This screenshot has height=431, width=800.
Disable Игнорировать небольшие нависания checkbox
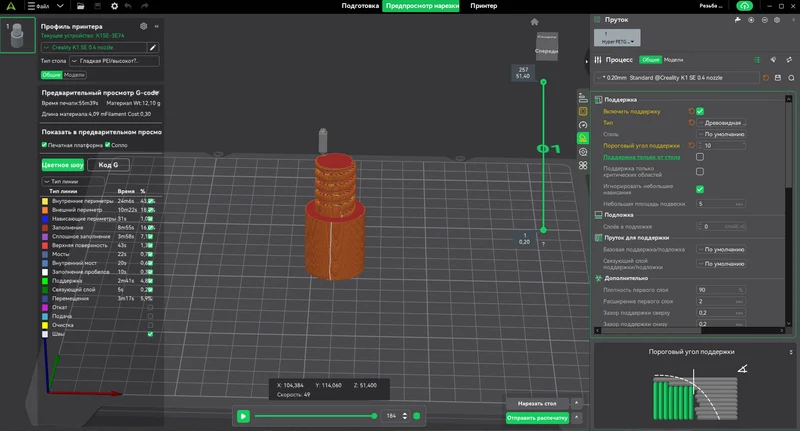pyautogui.click(x=700, y=189)
